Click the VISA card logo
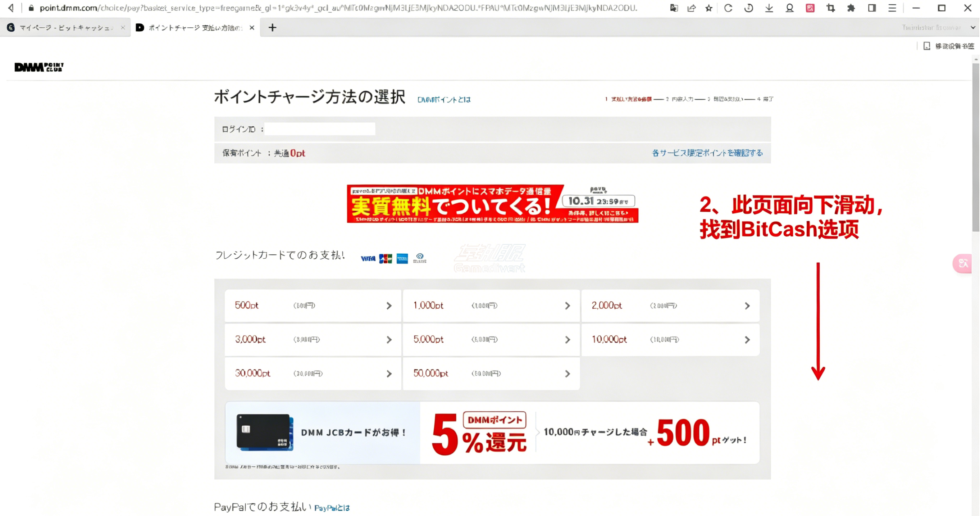The image size is (980, 516). [x=368, y=258]
